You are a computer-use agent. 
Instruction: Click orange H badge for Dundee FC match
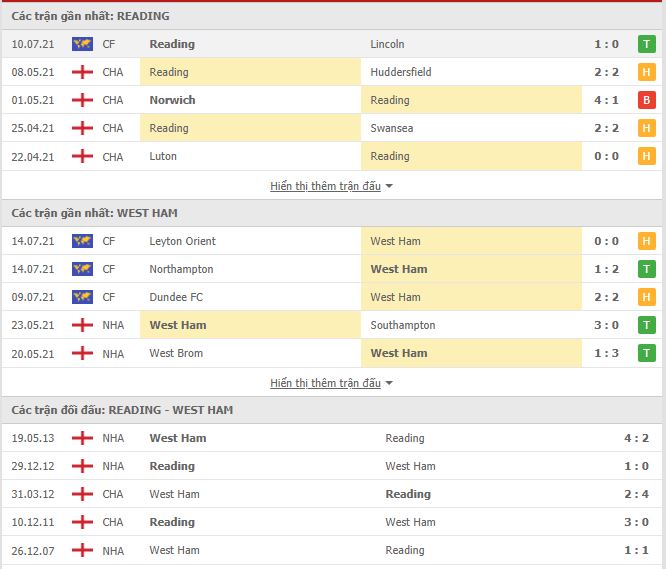[x=646, y=297]
